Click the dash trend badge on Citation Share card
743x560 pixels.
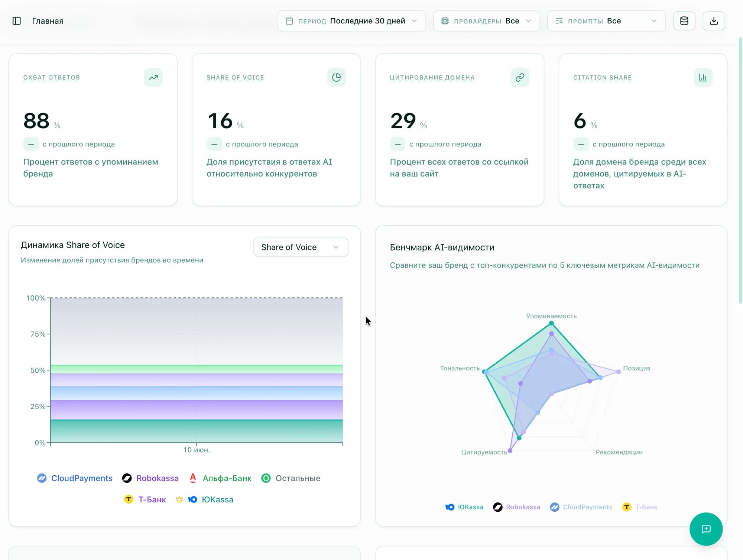[x=581, y=144]
